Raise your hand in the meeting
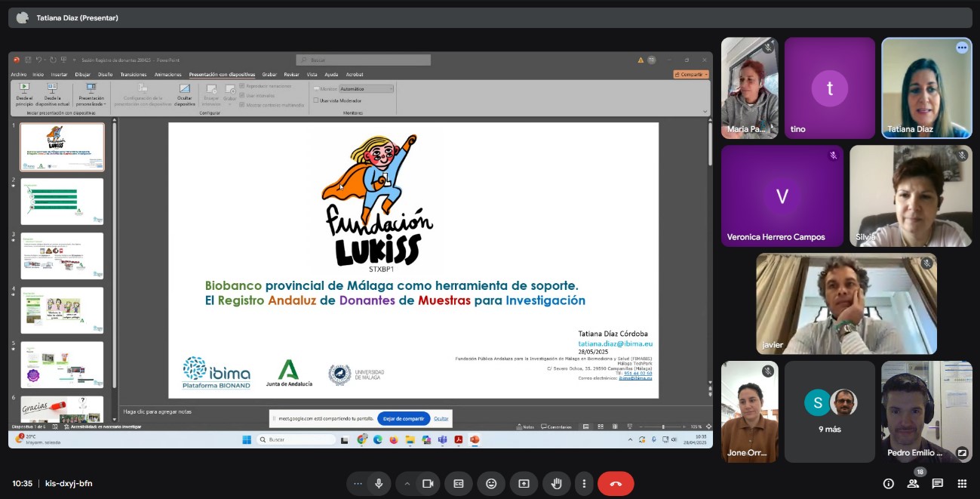This screenshot has height=499, width=980. (x=557, y=483)
